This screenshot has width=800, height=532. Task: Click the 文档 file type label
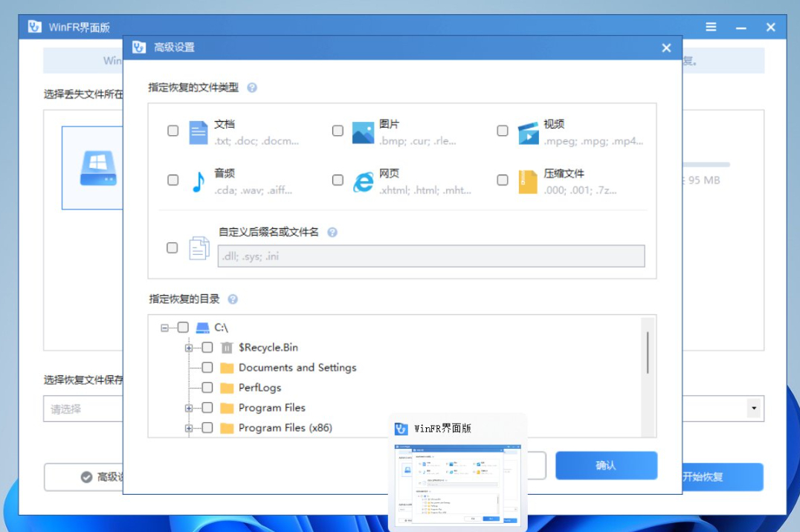coord(225,124)
